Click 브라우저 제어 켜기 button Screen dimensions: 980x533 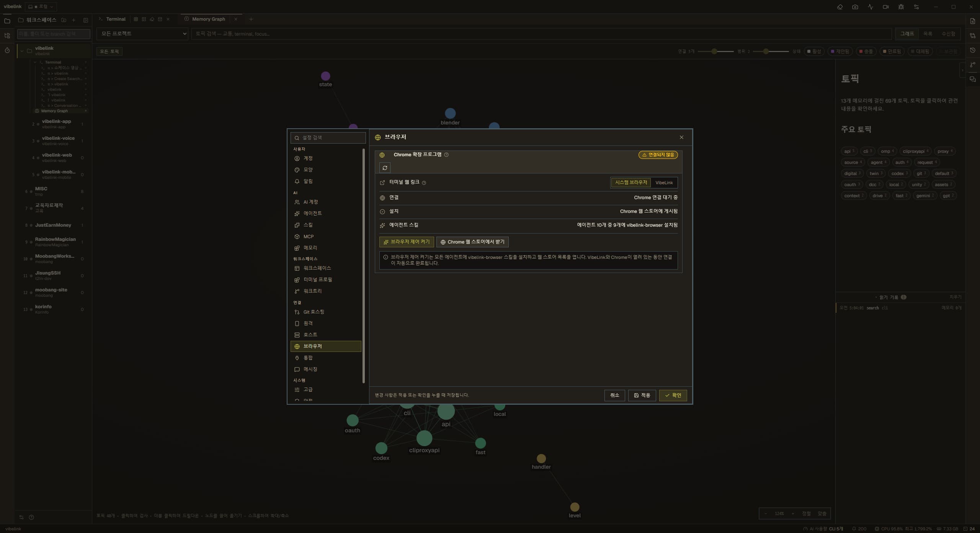(407, 242)
